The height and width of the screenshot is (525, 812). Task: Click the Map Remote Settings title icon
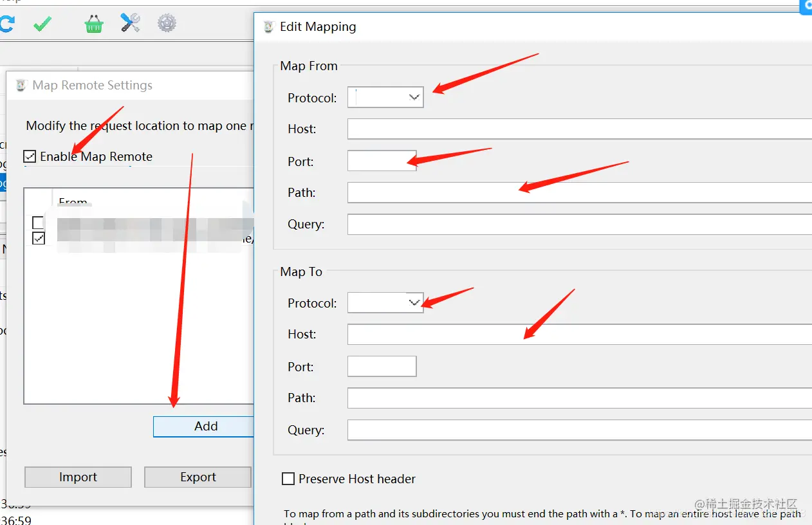point(21,86)
